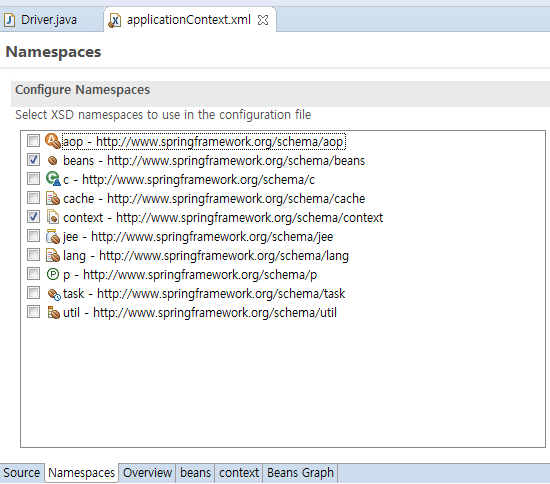Image resolution: width=550 pixels, height=484 pixels.
Task: Click the util namespace icon
Action: pyautogui.click(x=53, y=312)
